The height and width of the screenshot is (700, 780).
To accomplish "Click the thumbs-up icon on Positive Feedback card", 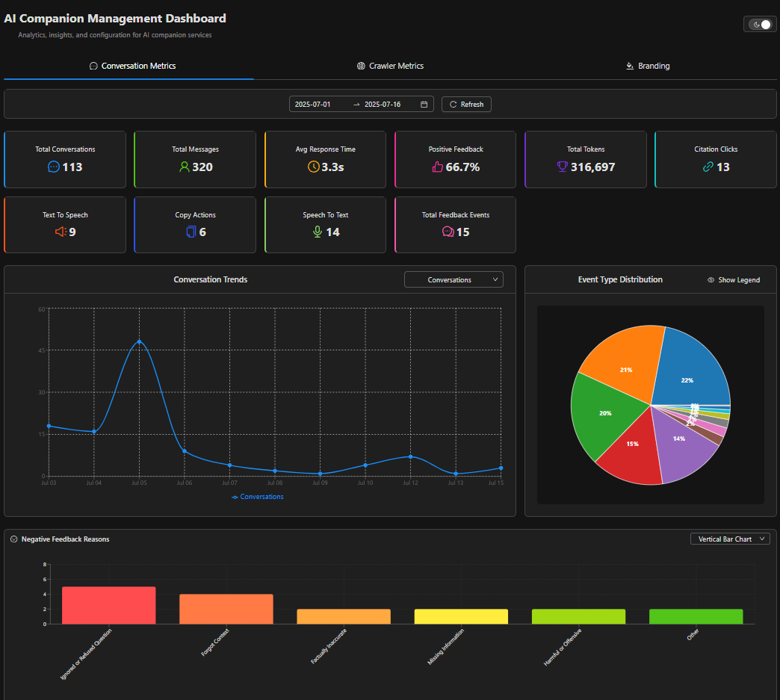I will coord(437,167).
